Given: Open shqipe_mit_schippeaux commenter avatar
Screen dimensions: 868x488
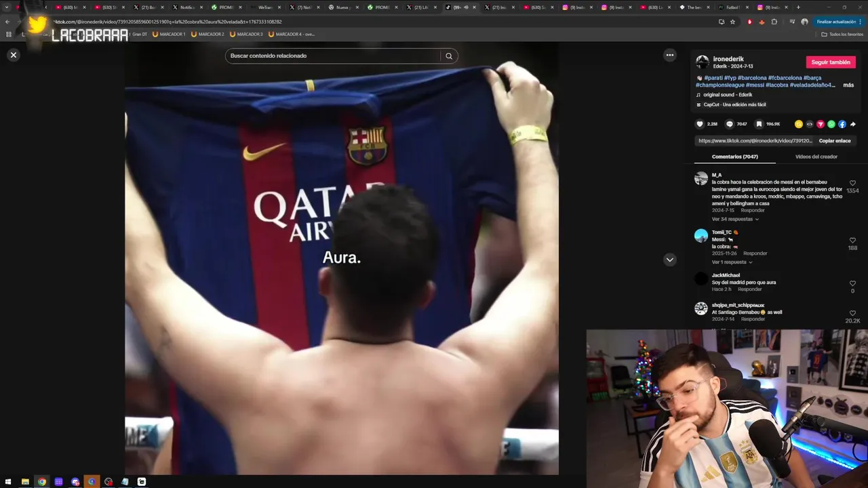Looking at the screenshot, I should (701, 308).
